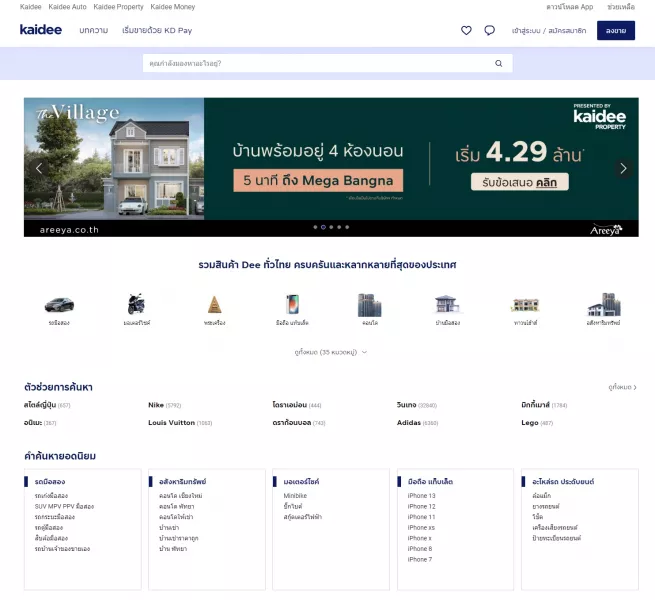Select the third banner carousel dot
655x600 pixels.
pos(331,227)
